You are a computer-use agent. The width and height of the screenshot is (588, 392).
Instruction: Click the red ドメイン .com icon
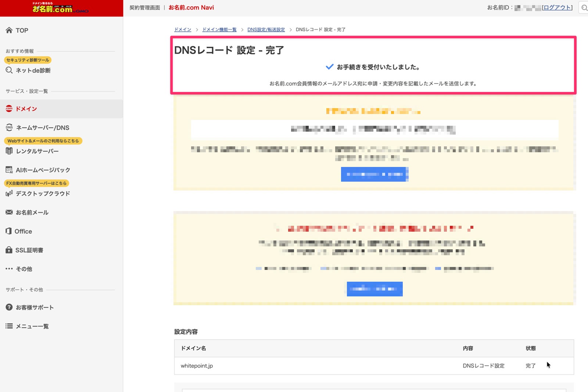point(9,108)
